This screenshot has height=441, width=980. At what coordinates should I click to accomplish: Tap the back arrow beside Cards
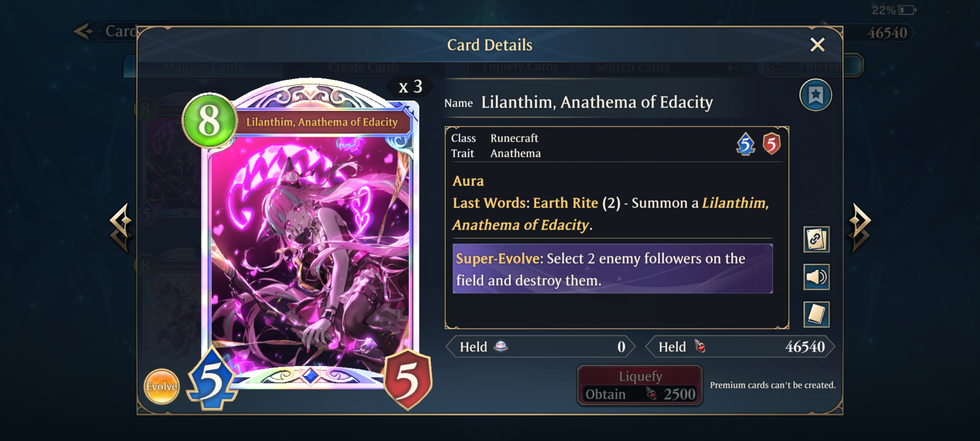[85, 31]
